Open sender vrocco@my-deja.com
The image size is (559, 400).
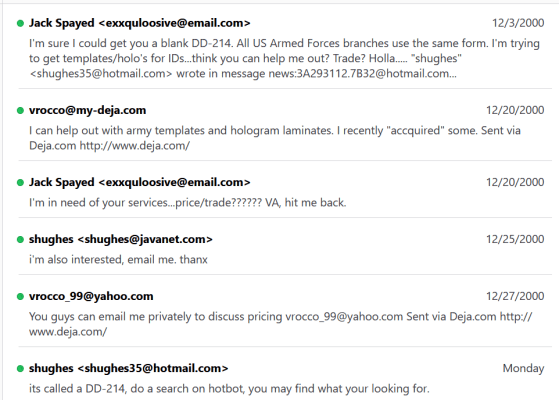coord(87,111)
